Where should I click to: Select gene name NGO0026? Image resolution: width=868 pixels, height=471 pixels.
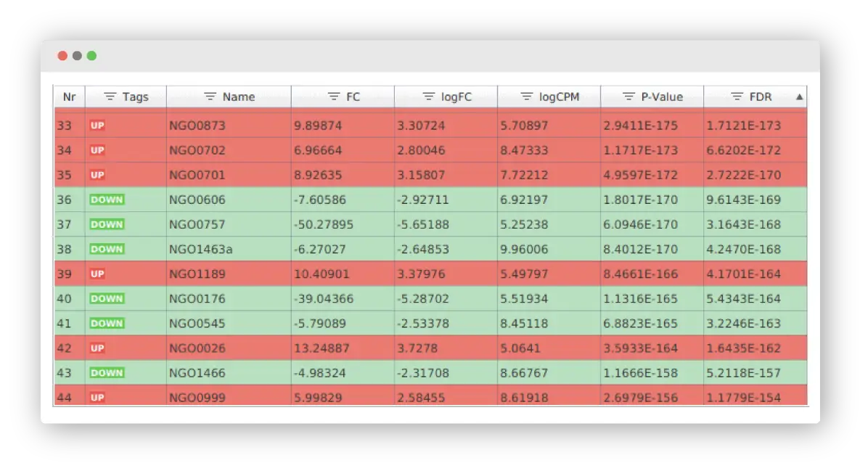click(197, 348)
